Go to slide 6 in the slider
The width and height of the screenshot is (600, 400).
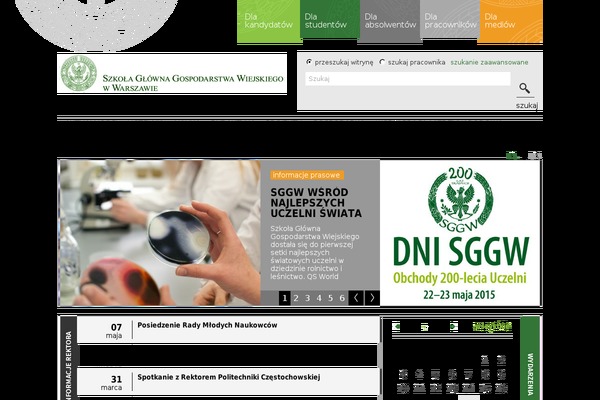point(342,298)
